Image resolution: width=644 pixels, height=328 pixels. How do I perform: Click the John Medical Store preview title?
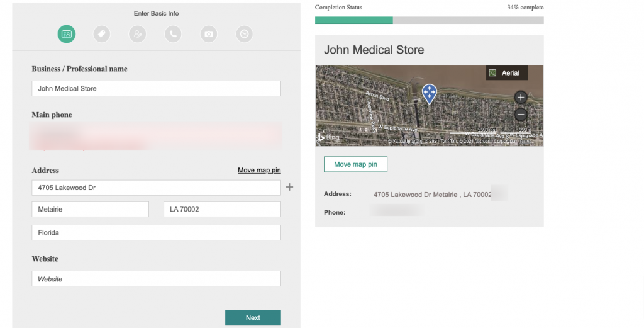[x=374, y=50]
